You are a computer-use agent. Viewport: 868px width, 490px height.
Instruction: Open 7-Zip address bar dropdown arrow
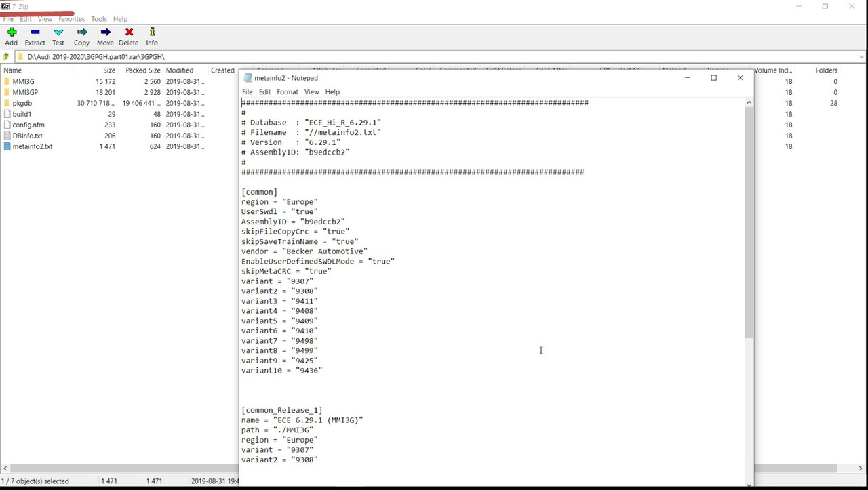(x=862, y=57)
